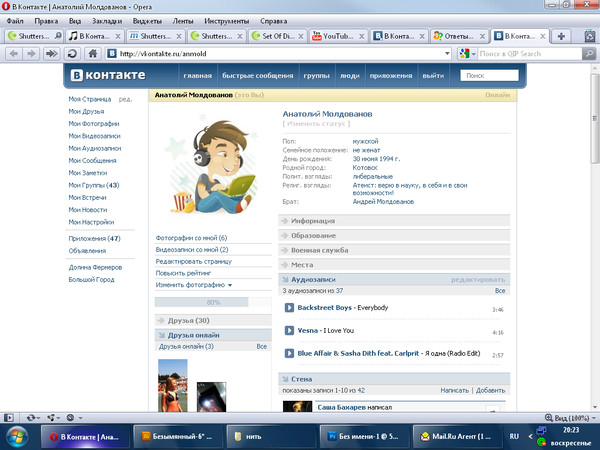Screen dimensions: 600x450
Task: Open the нить folder in taskbar
Action: pos(269,437)
